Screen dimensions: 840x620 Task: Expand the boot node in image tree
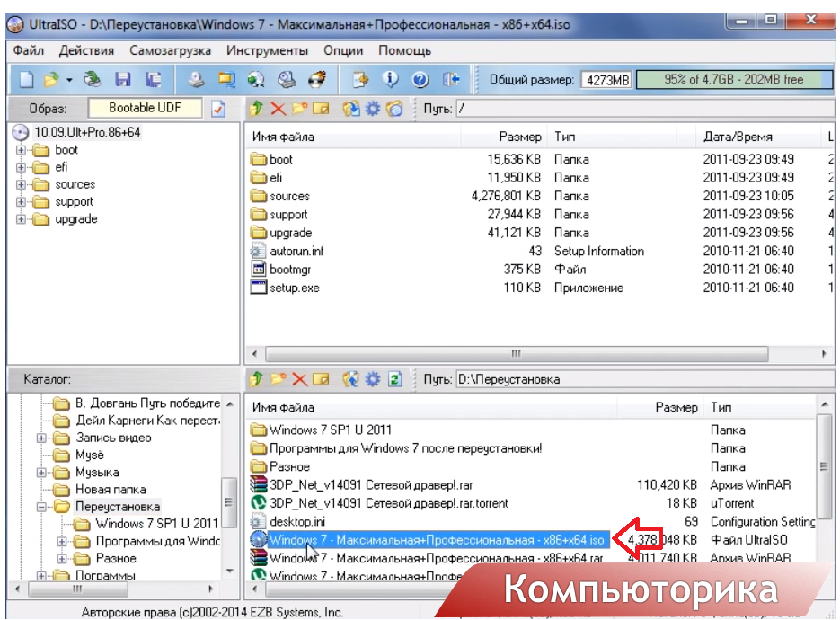click(x=21, y=150)
